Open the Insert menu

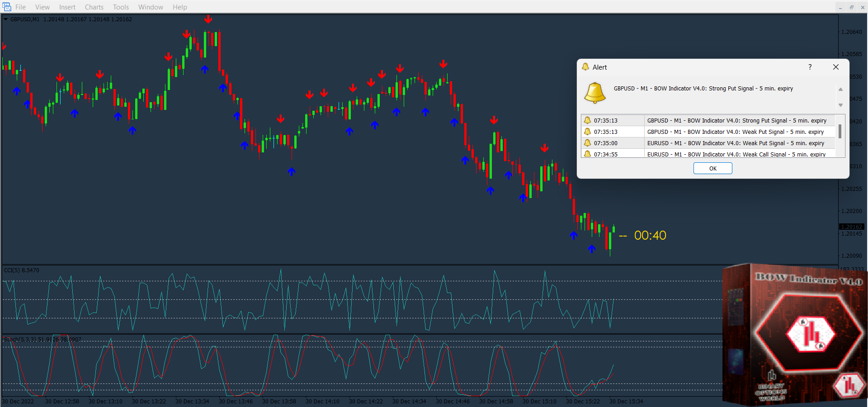67,7
